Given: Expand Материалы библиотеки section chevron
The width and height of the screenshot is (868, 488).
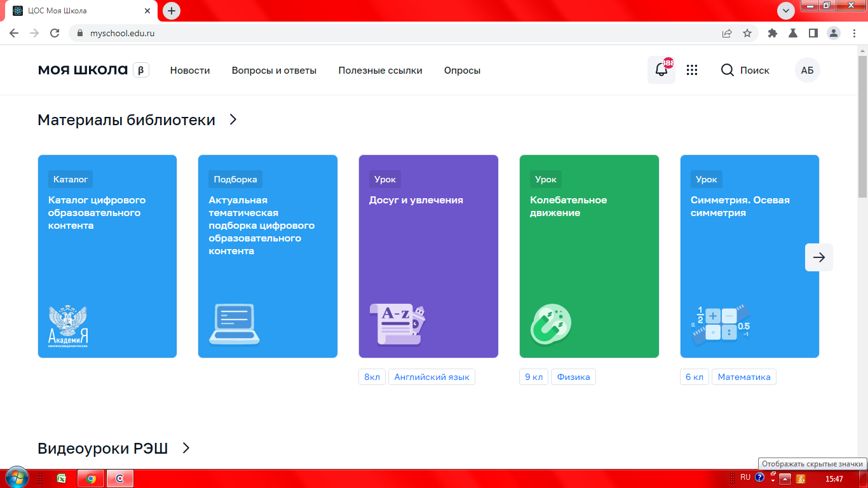Looking at the screenshot, I should pos(233,119).
